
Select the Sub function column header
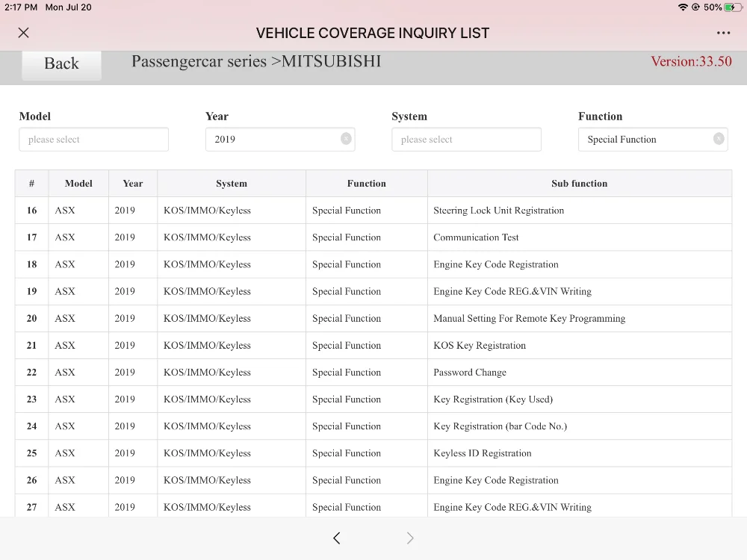click(580, 184)
